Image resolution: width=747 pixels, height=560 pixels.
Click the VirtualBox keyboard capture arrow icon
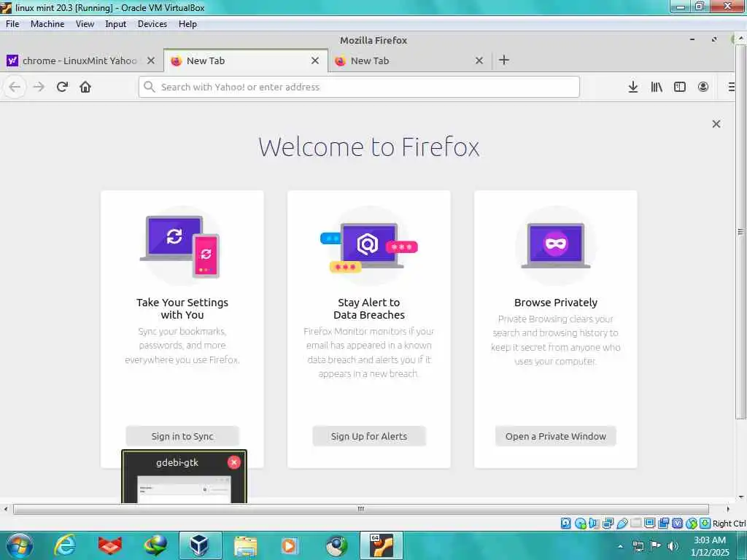pos(705,524)
